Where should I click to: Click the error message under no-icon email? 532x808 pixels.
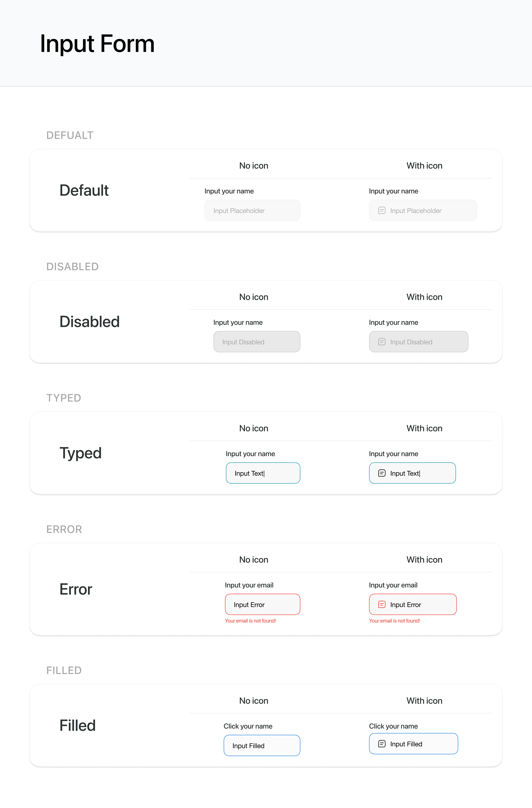(x=250, y=621)
